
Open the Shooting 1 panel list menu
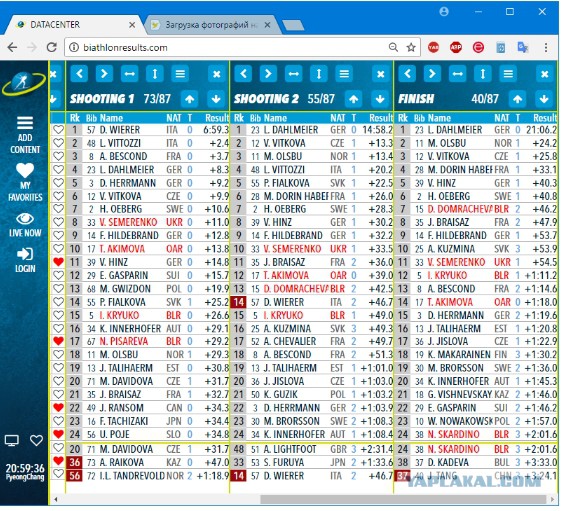180,74
